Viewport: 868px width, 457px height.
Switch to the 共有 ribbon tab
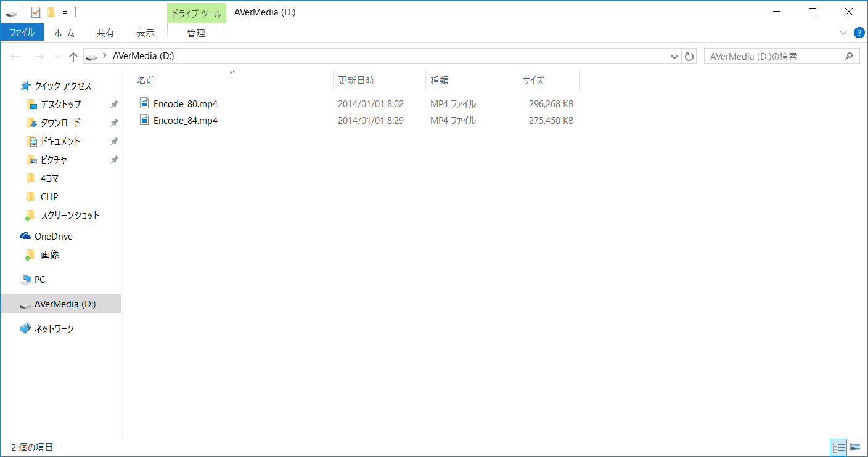(x=105, y=33)
